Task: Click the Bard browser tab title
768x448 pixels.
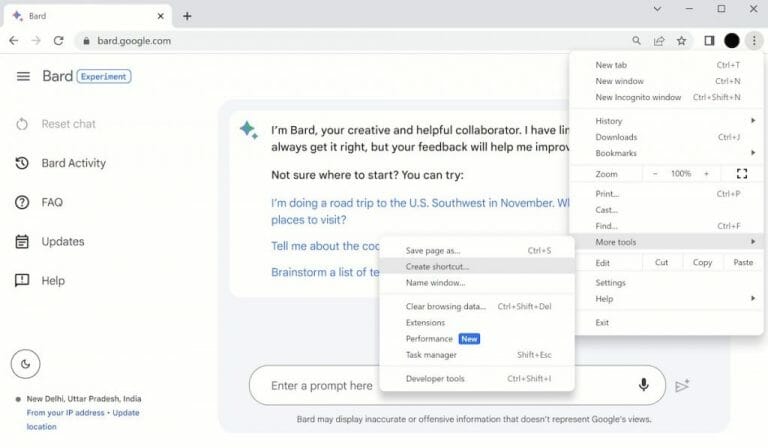Action: coord(37,16)
